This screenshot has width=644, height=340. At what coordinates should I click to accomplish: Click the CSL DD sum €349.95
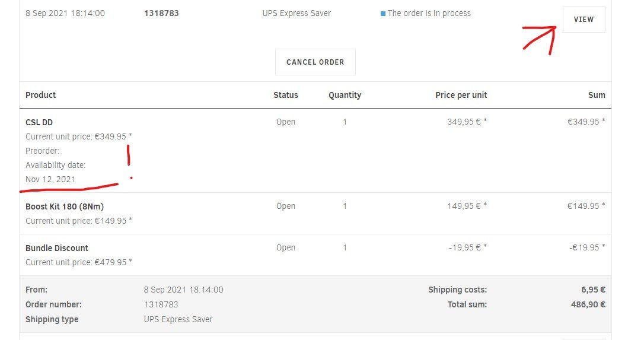point(586,122)
